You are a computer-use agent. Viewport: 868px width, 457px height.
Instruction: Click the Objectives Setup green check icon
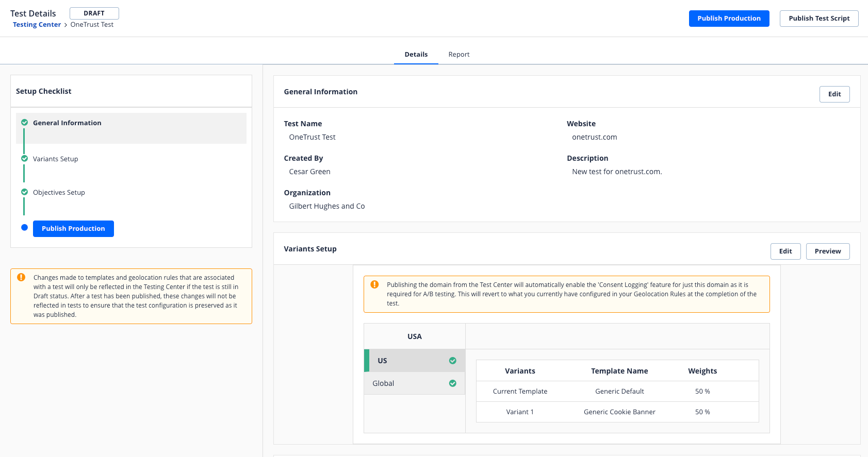coord(24,192)
